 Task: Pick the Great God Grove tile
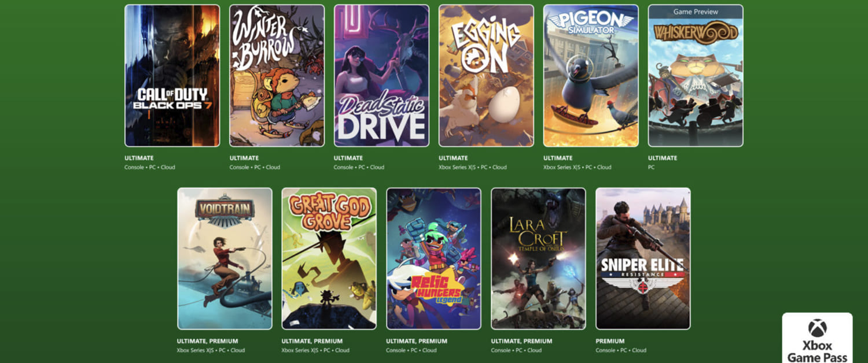[x=329, y=258]
